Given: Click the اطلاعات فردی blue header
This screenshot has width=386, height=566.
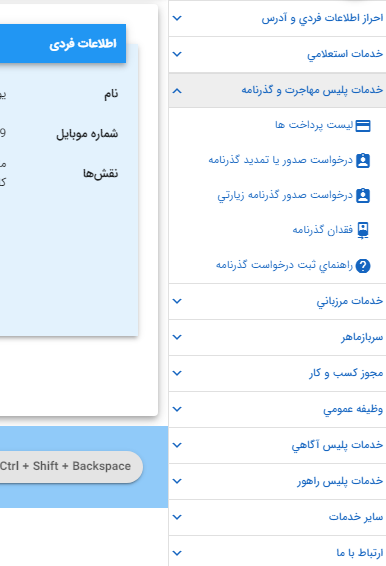Looking at the screenshot, I should pyautogui.click(x=63, y=44).
